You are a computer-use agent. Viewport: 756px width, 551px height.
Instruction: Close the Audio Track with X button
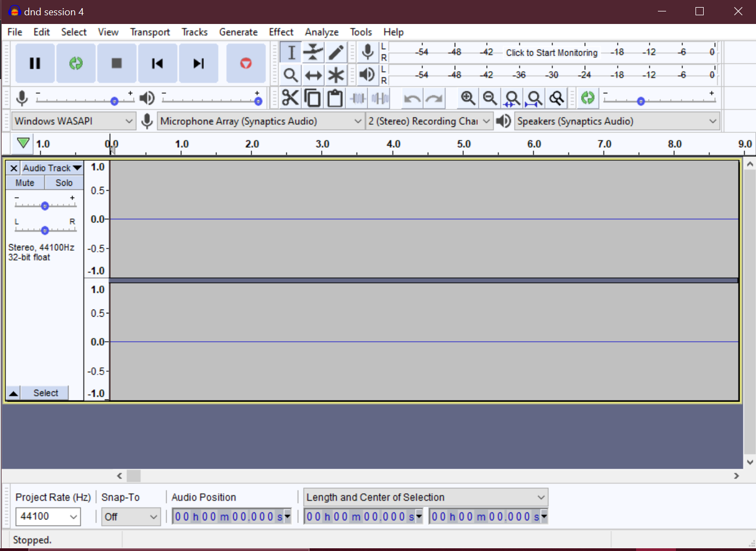(14, 168)
